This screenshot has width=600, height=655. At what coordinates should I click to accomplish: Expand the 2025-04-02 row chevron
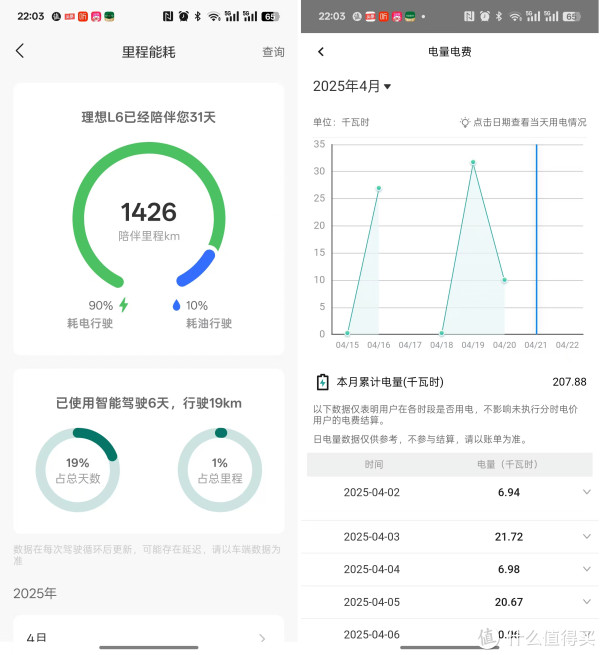tap(587, 492)
